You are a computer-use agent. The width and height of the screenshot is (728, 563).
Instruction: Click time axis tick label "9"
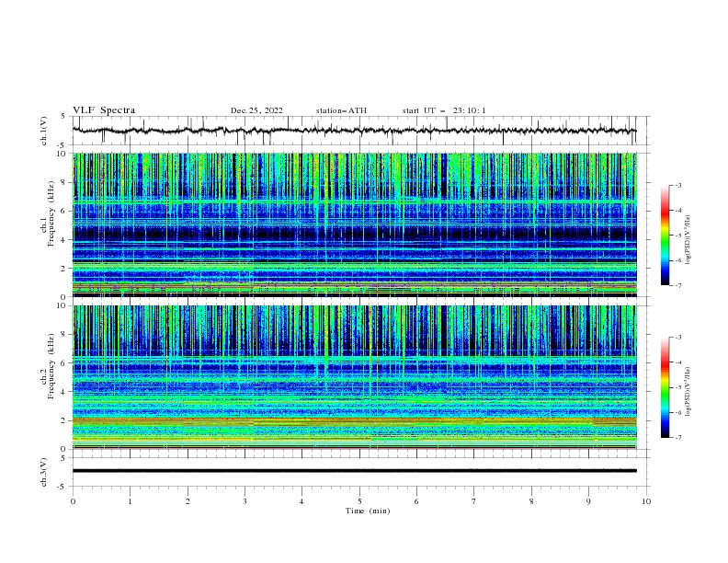click(588, 501)
